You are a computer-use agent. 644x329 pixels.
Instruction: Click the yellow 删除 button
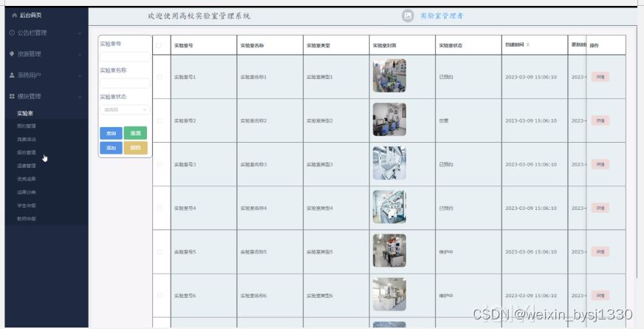[x=136, y=148]
